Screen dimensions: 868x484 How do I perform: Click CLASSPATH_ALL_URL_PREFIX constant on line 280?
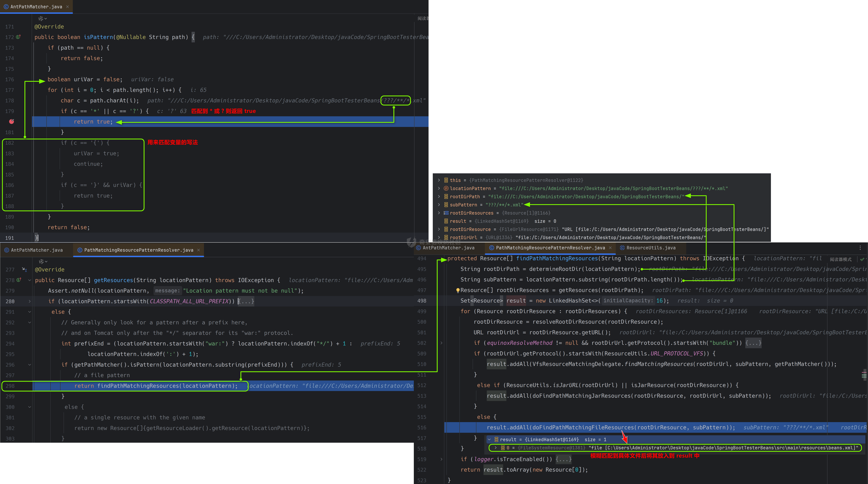pyautogui.click(x=189, y=301)
